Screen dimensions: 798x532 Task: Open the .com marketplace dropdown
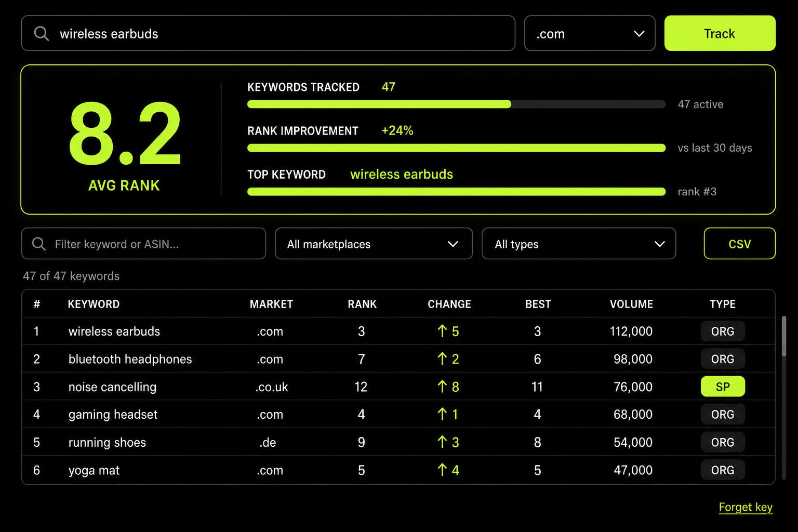pyautogui.click(x=590, y=33)
